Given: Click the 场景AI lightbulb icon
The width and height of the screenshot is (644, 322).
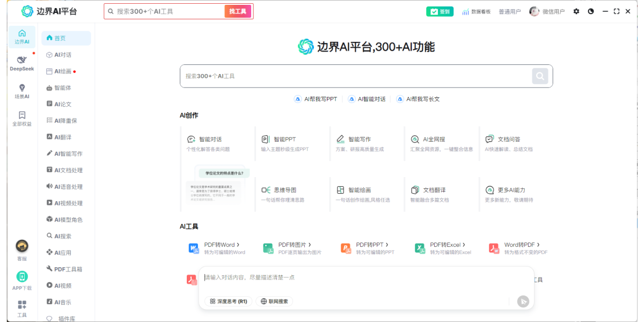Looking at the screenshot, I should [x=22, y=88].
